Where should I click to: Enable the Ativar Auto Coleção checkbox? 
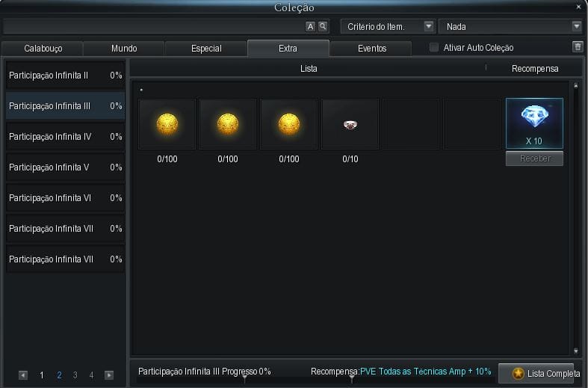pyautogui.click(x=434, y=48)
